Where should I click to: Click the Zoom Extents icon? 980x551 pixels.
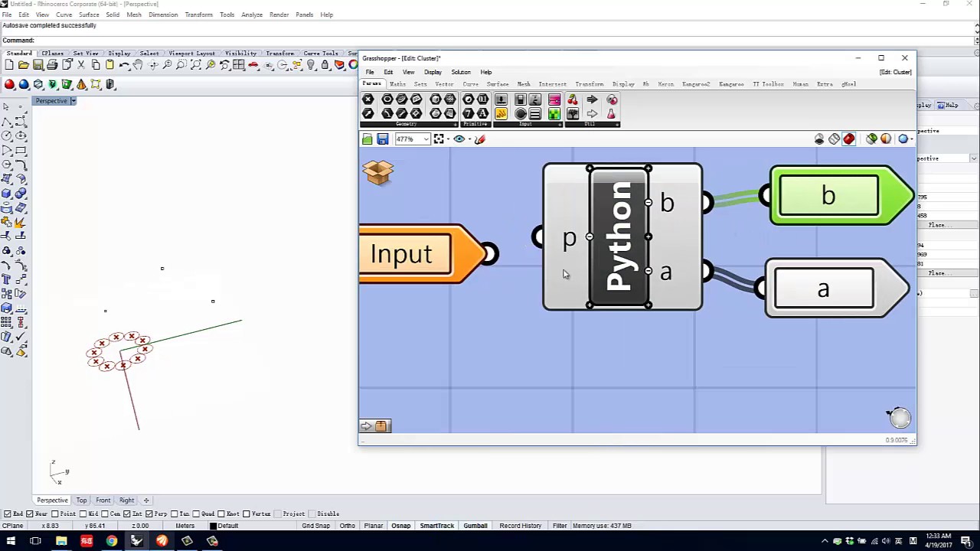click(196, 65)
